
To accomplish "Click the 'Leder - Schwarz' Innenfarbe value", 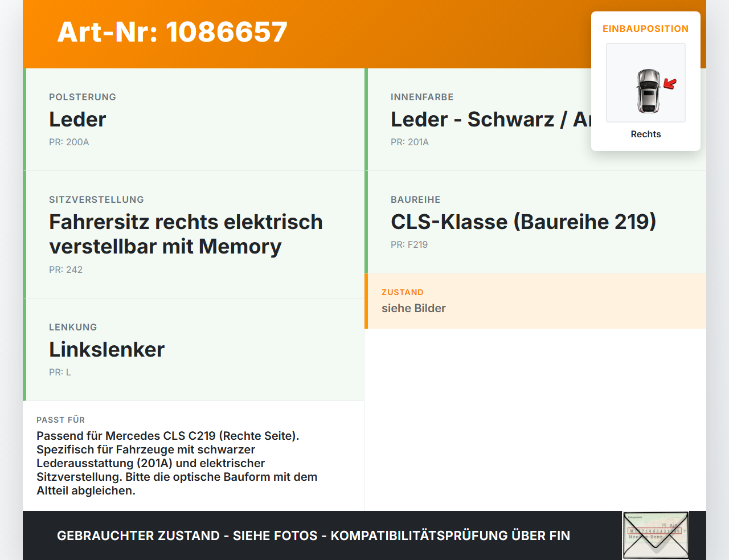I will tap(491, 120).
